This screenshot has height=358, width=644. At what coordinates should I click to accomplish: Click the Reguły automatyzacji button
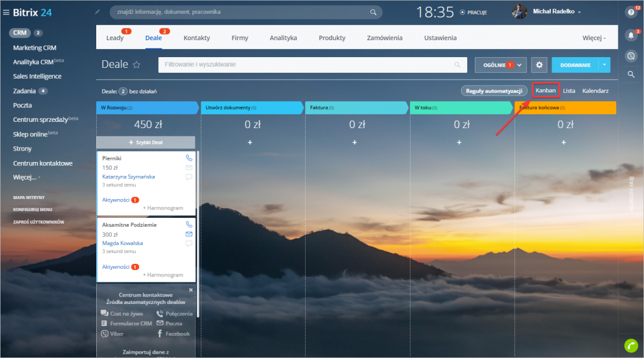494,91
